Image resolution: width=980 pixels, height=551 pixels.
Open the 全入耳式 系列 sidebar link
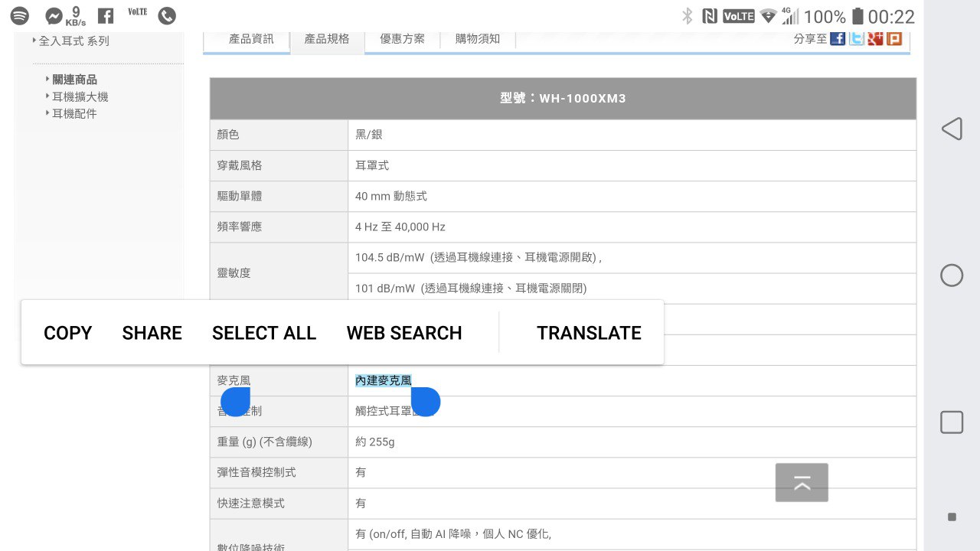(x=73, y=41)
